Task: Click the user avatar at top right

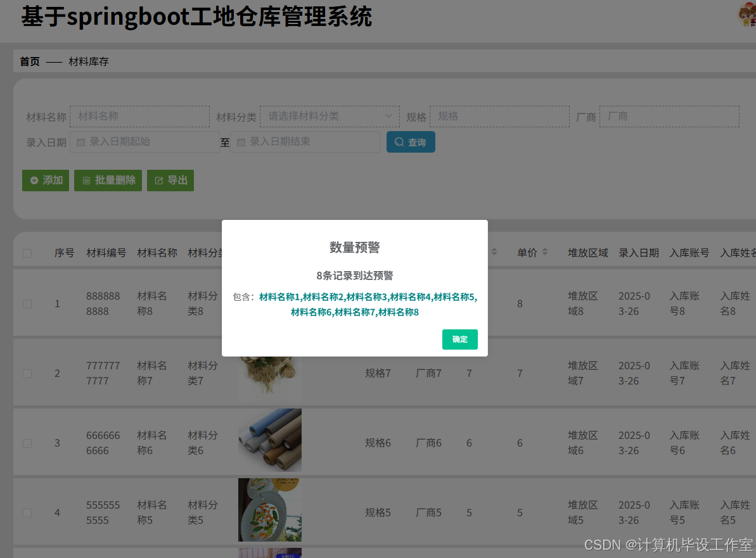Action: click(747, 15)
